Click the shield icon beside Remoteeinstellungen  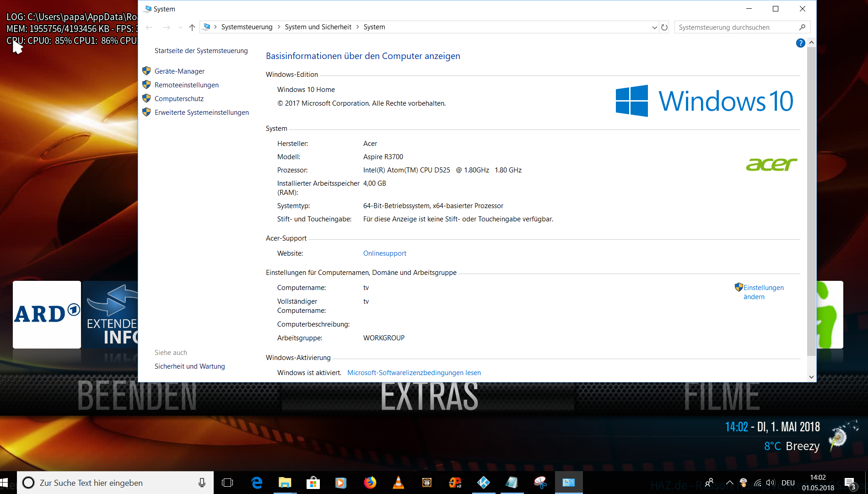click(146, 85)
